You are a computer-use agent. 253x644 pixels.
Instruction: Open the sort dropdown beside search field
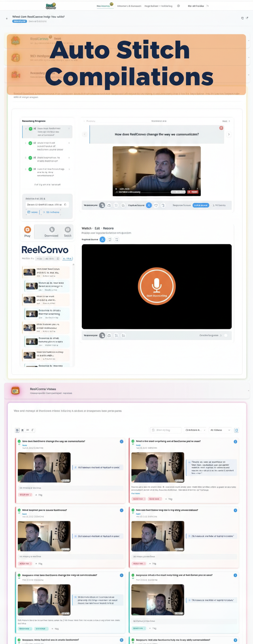195,430
